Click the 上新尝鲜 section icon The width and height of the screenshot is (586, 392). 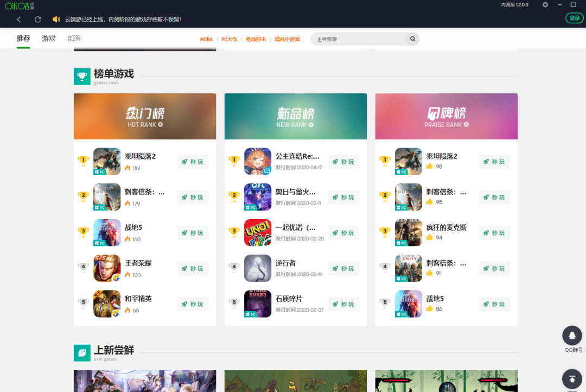(82, 353)
